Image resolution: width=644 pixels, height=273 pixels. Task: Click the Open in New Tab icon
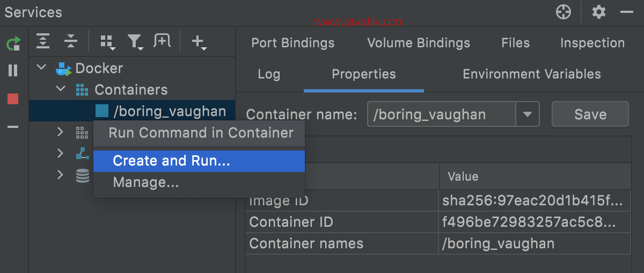162,41
